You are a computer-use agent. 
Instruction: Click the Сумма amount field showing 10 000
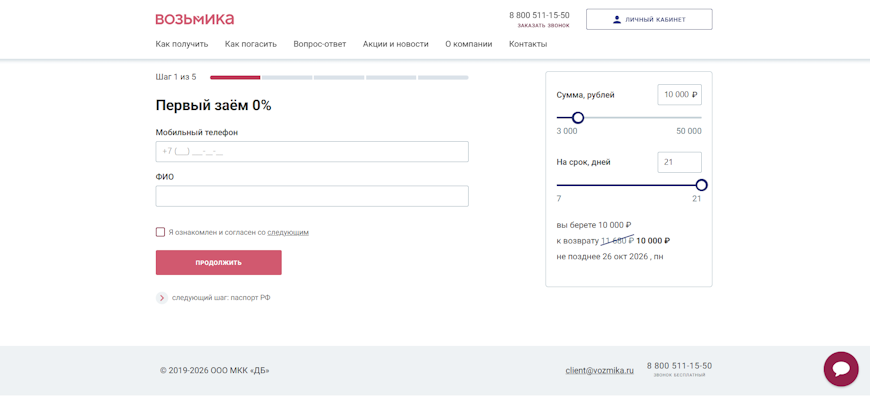tap(679, 95)
